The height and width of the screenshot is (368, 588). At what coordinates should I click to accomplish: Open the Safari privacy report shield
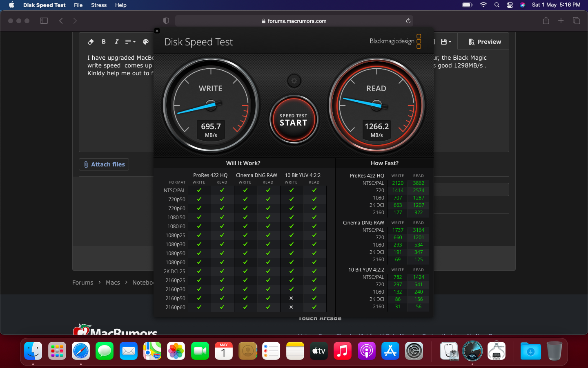click(x=166, y=21)
